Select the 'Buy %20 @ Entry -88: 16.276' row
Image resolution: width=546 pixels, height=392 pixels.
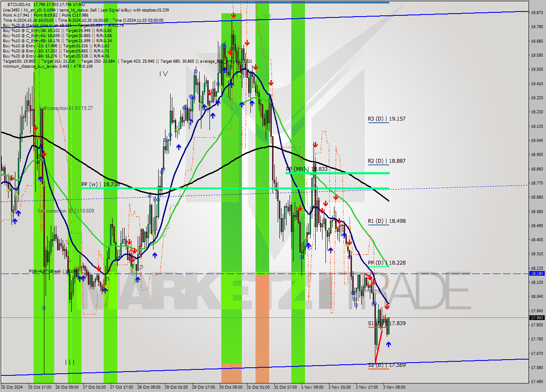[x=56, y=56]
